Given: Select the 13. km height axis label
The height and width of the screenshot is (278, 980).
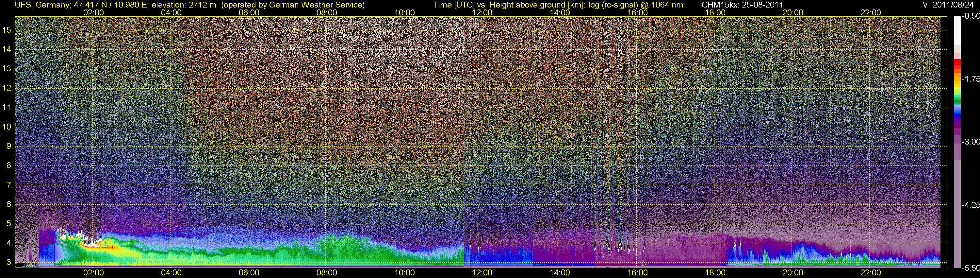Looking at the screenshot, I should [7, 69].
